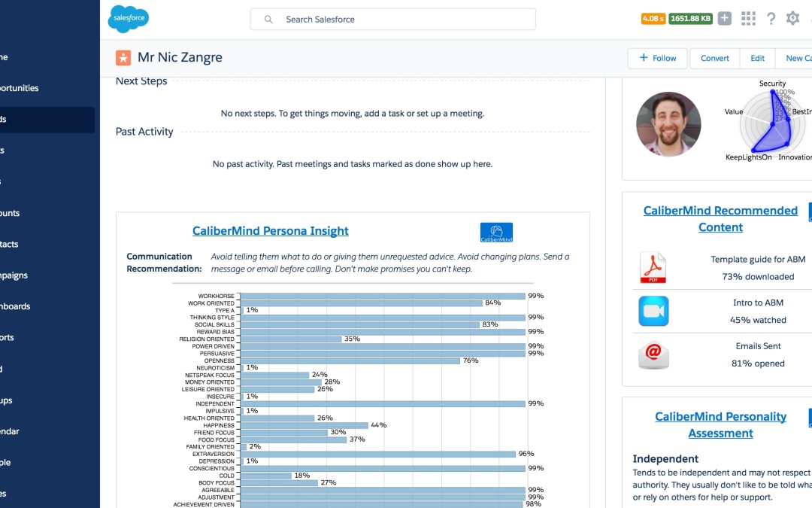Viewport: 812px width, 508px height.
Task: Click the EXTRAVERSION 96% bar
Action: click(x=378, y=454)
